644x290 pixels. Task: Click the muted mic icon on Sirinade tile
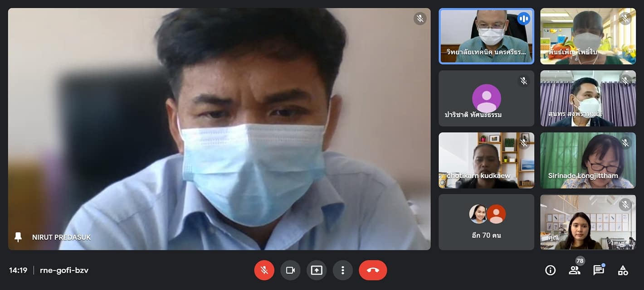point(625,143)
